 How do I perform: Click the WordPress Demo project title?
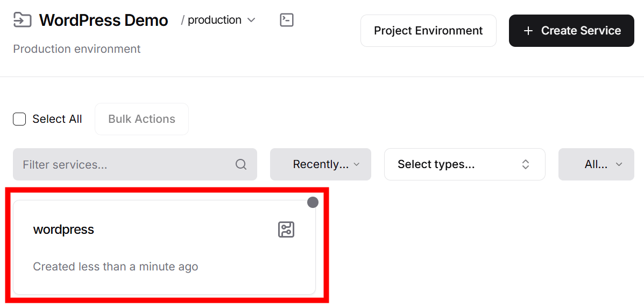point(103,20)
